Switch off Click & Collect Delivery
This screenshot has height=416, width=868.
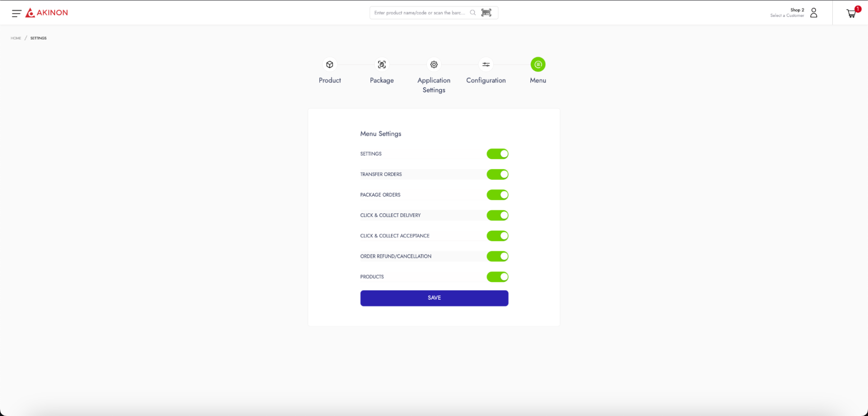pyautogui.click(x=497, y=215)
